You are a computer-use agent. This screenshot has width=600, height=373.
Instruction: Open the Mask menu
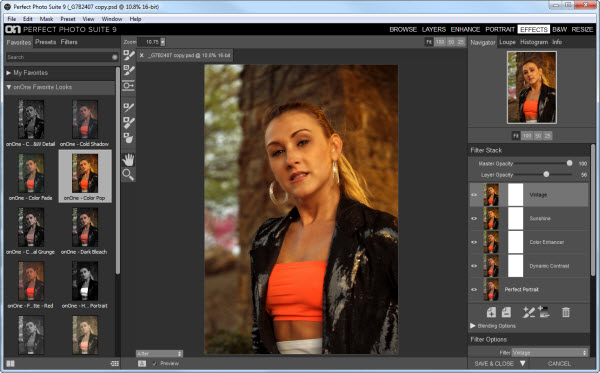(x=46, y=19)
